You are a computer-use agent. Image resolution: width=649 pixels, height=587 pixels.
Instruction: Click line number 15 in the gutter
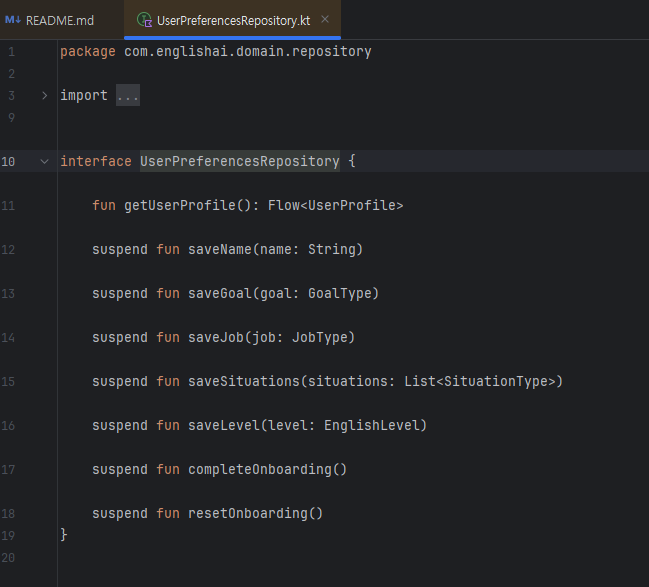[8, 382]
